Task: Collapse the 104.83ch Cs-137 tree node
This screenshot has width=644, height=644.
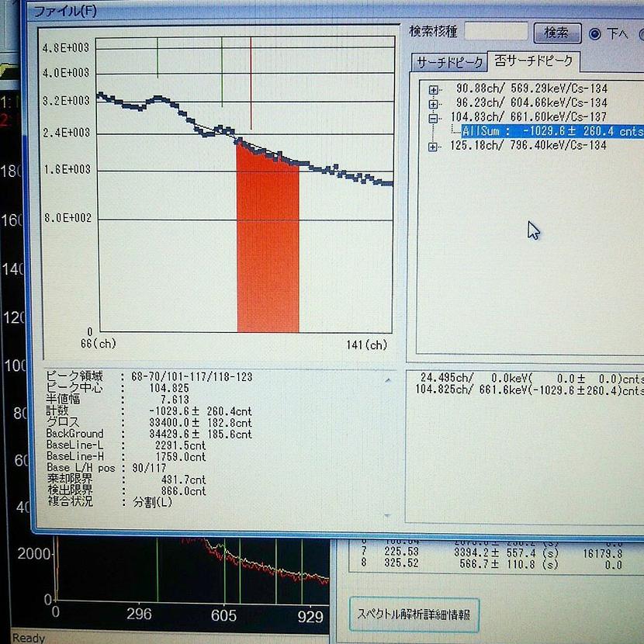Action: tap(434, 117)
